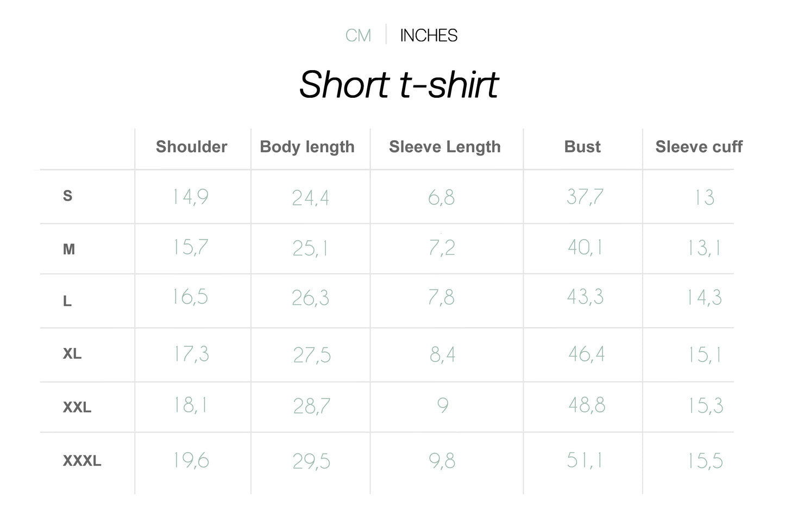The height and width of the screenshot is (532, 785).
Task: Click the Bust column header
Action: point(582,147)
